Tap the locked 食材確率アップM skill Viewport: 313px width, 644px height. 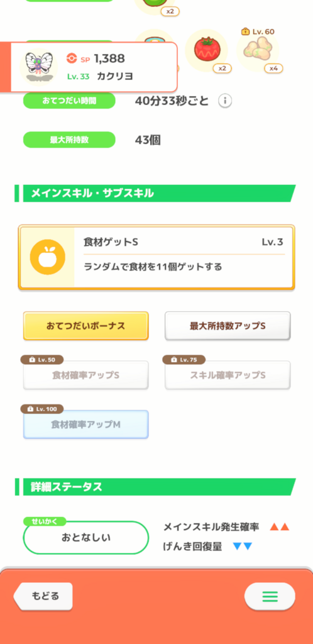85,425
